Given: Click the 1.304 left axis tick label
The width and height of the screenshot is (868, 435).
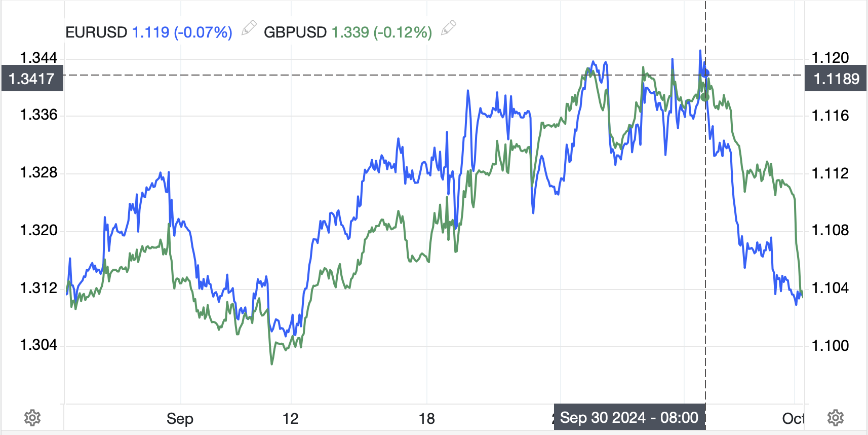Looking at the screenshot, I should tap(38, 345).
